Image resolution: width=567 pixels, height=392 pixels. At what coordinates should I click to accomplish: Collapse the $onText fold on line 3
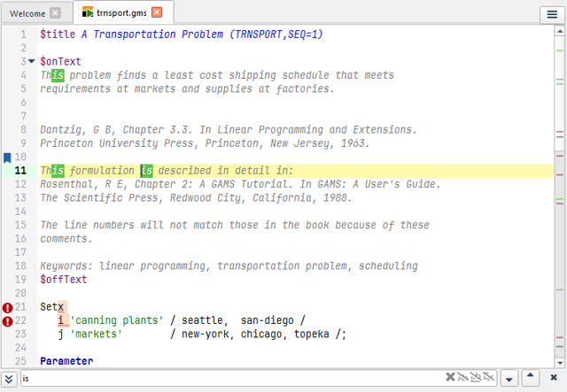(x=32, y=61)
